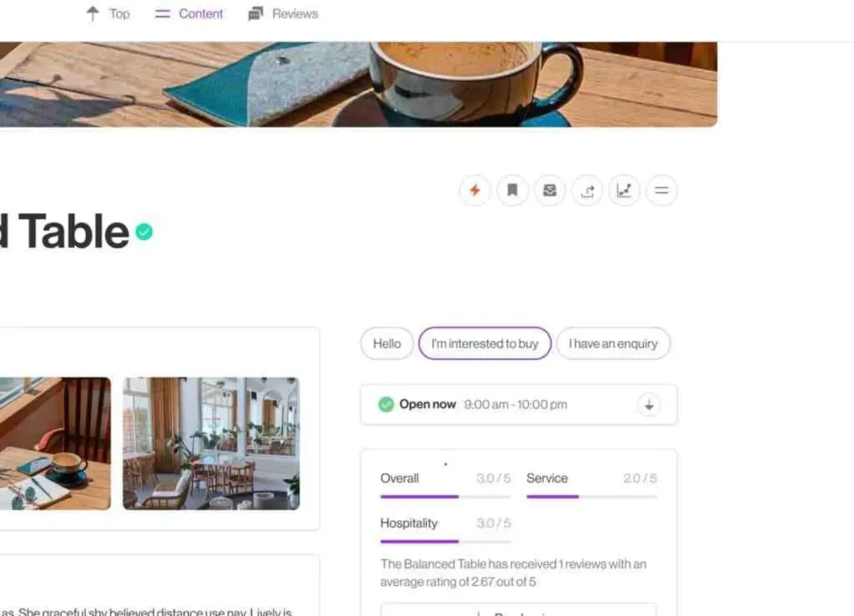Image resolution: width=854 pixels, height=616 pixels.
Task: Click the Service rating bar
Action: (592, 497)
